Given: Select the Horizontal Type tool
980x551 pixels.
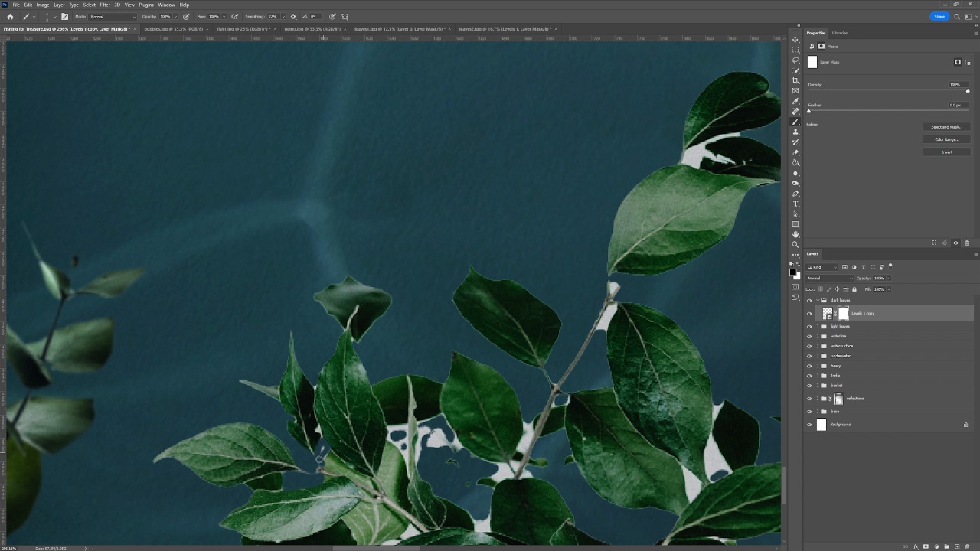Looking at the screenshot, I should pyautogui.click(x=795, y=204).
